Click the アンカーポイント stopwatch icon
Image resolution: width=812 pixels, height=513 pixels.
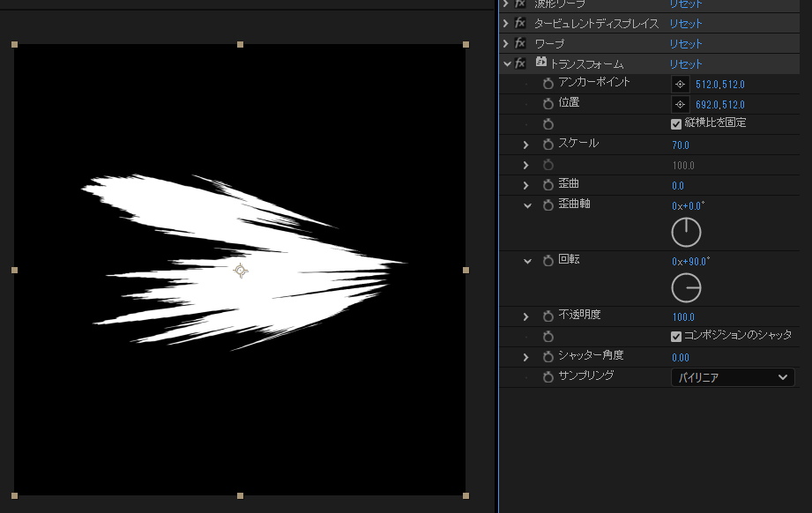(x=548, y=84)
